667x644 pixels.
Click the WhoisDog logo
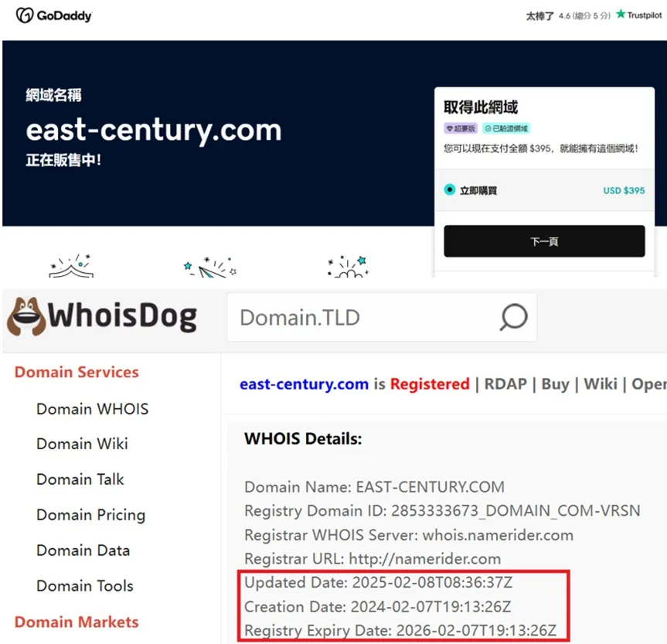pyautogui.click(x=102, y=316)
